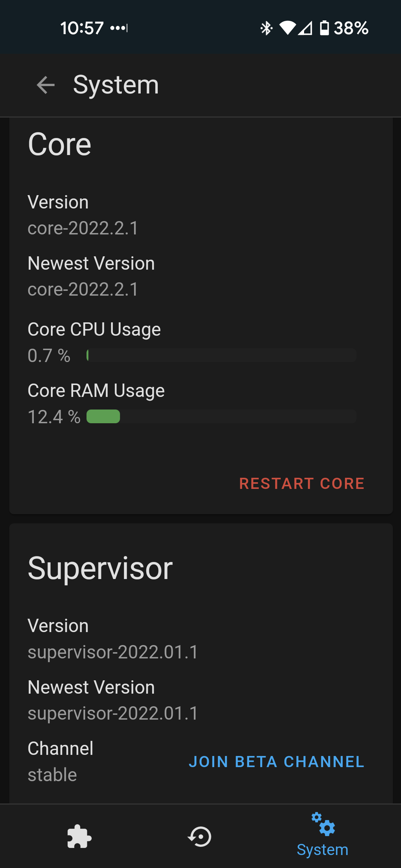Select the Supervisor section heading

tap(100, 568)
